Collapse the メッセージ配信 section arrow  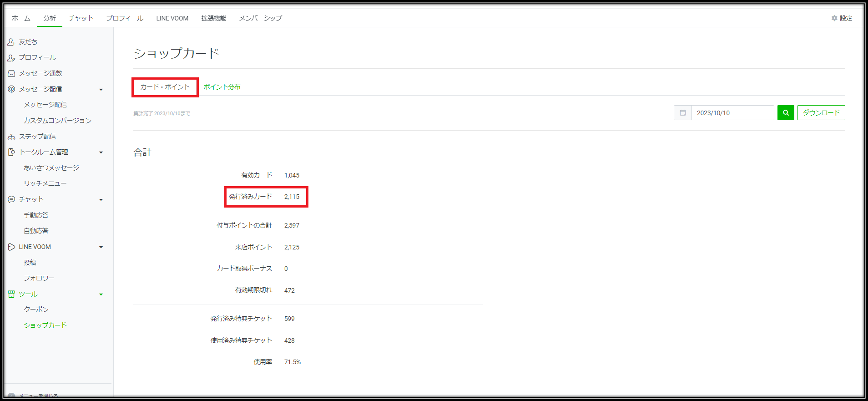pos(101,90)
